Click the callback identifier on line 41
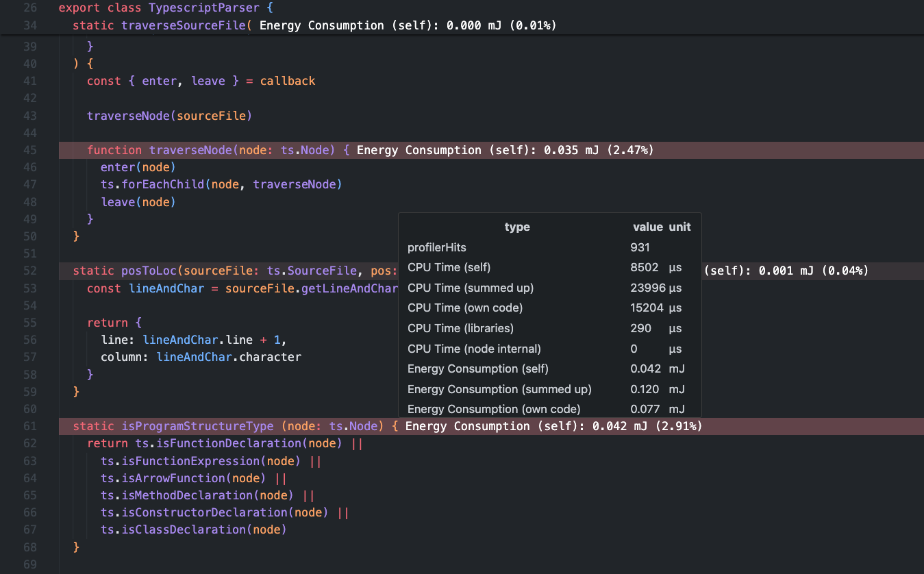The width and height of the screenshot is (924, 574). click(288, 81)
